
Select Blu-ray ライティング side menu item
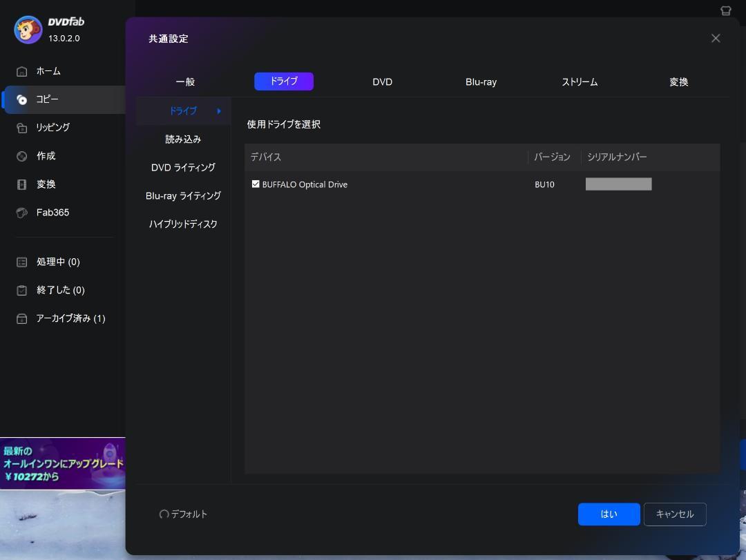pyautogui.click(x=183, y=195)
